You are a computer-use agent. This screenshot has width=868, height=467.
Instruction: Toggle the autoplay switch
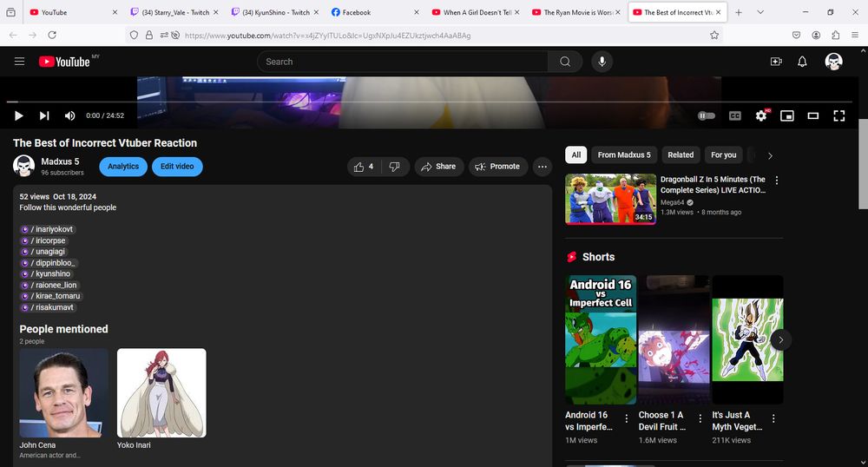[707, 115]
